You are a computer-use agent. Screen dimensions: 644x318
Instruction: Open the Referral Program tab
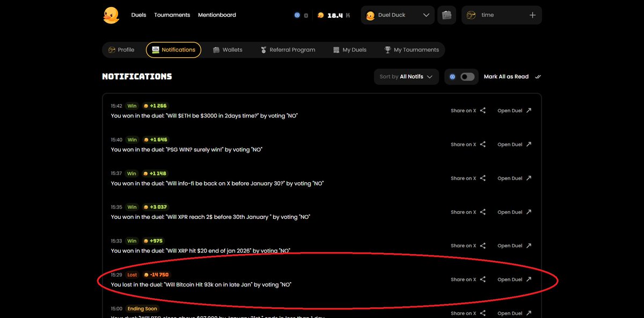[288, 50]
